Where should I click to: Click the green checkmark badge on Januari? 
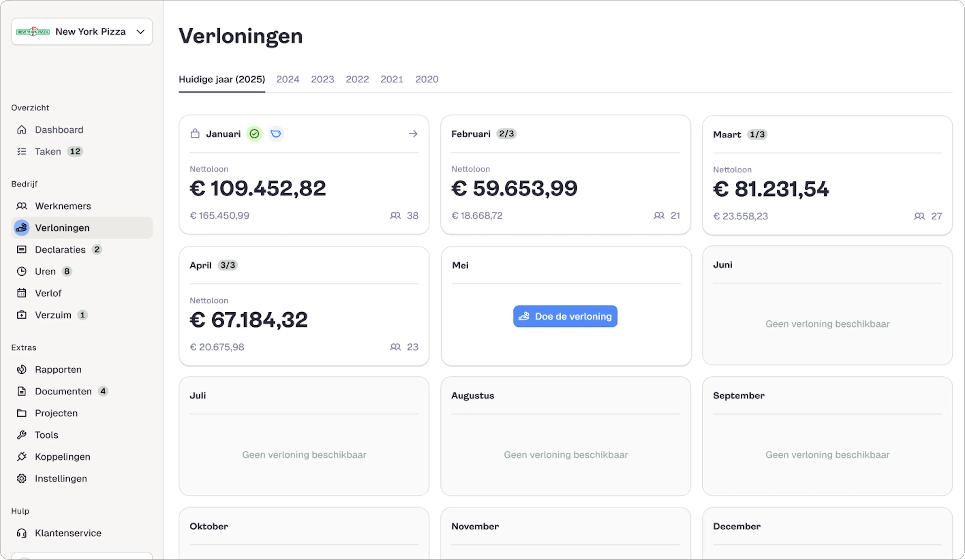pyautogui.click(x=254, y=134)
